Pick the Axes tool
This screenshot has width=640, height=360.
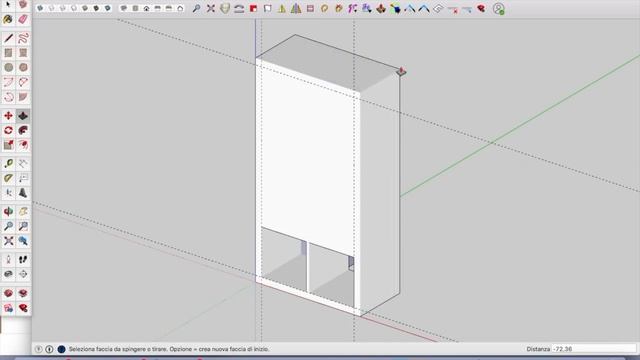click(x=8, y=193)
